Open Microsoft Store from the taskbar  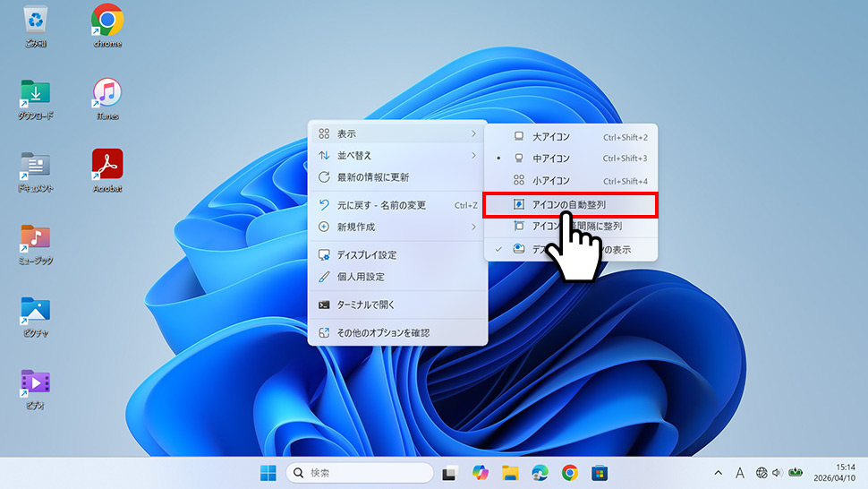pos(600,473)
